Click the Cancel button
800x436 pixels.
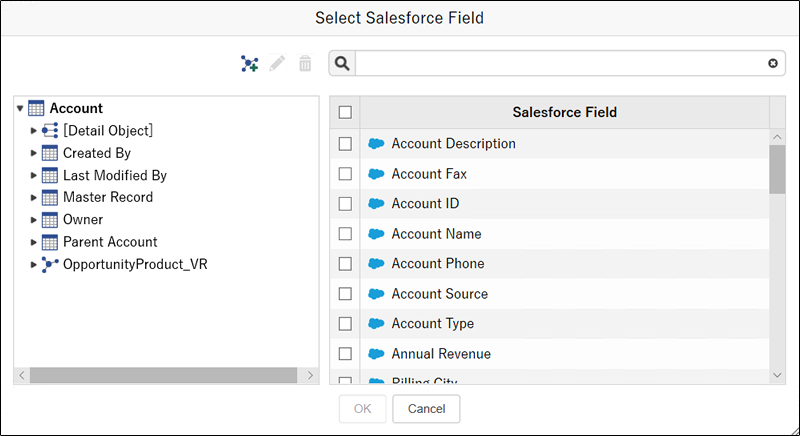pyautogui.click(x=427, y=409)
